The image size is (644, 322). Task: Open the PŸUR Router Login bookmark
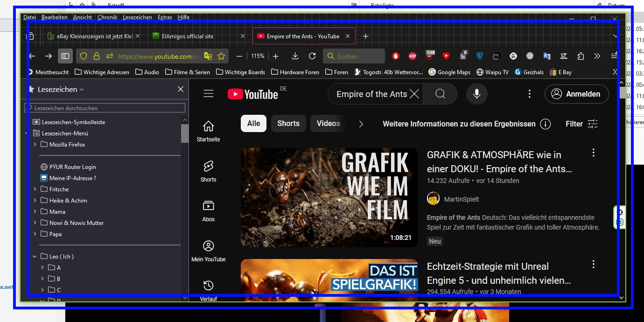pyautogui.click(x=72, y=167)
